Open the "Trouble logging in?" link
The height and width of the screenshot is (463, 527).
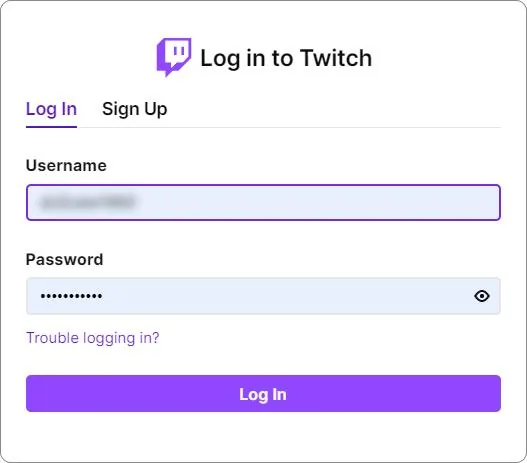click(x=92, y=338)
